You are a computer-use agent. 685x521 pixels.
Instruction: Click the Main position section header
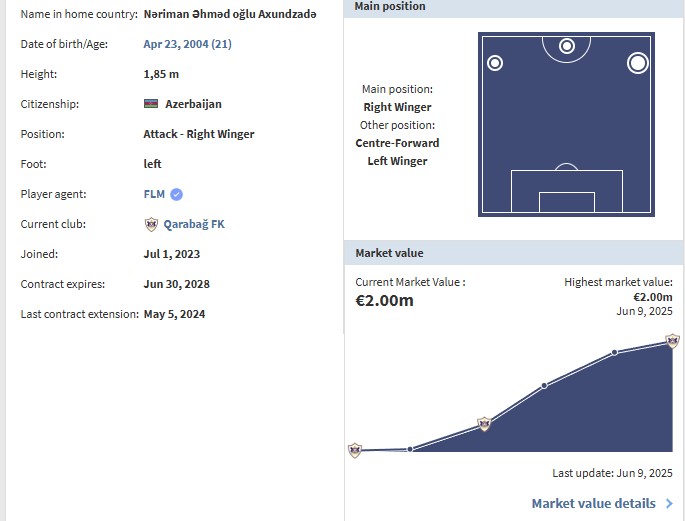[390, 6]
